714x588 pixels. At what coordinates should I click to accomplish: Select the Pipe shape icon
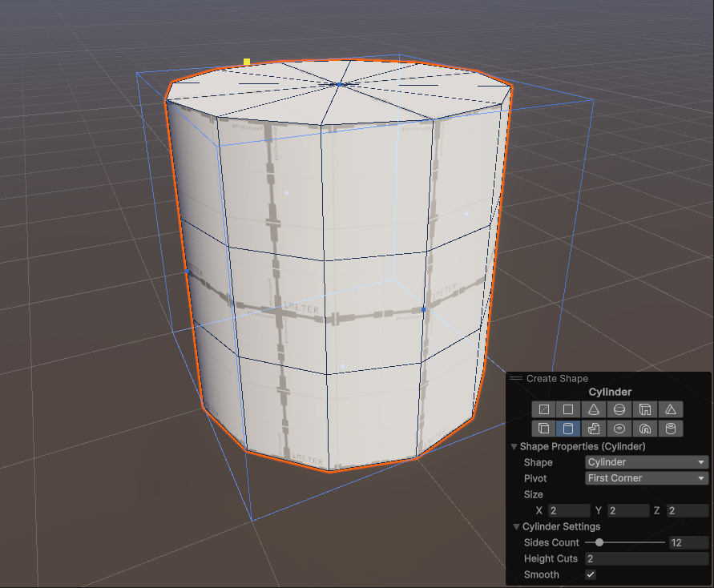[x=671, y=429]
